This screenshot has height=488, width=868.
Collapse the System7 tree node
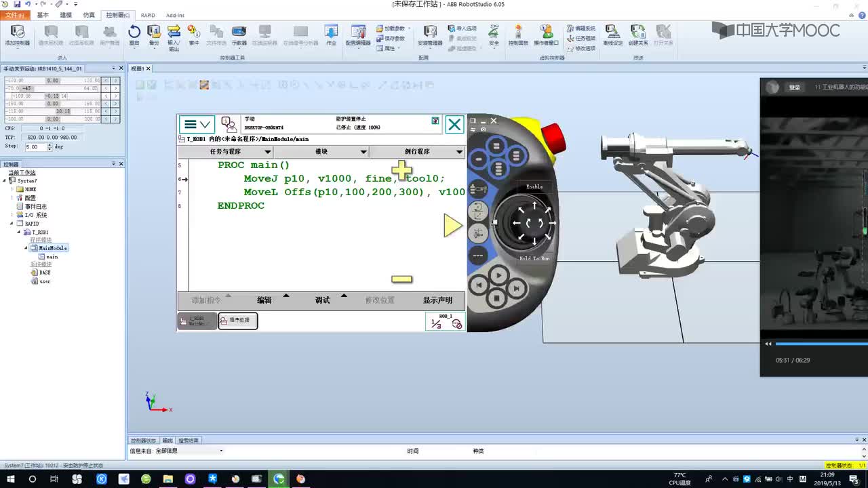[5, 181]
